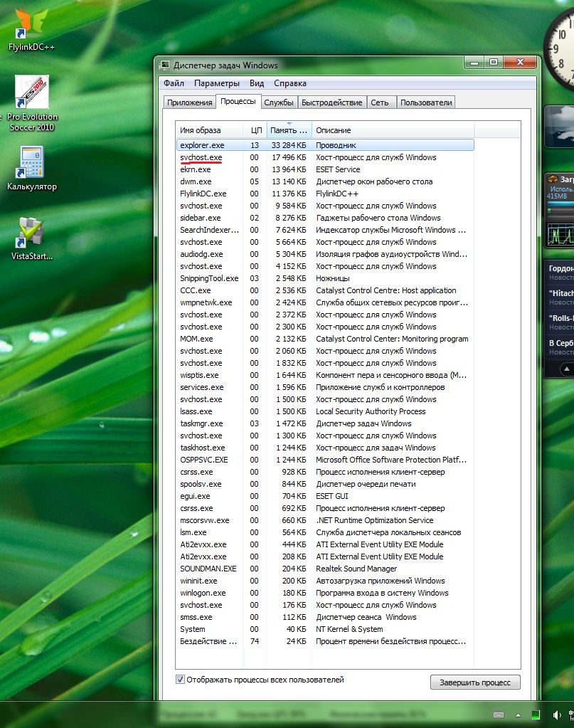Open the Файл menu
The height and width of the screenshot is (728, 574).
(174, 83)
